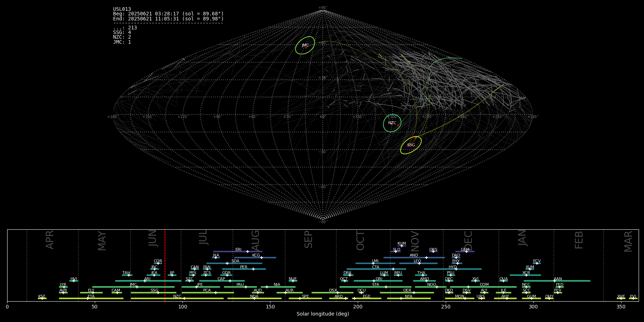Select the ORS shower bar

click(433, 252)
